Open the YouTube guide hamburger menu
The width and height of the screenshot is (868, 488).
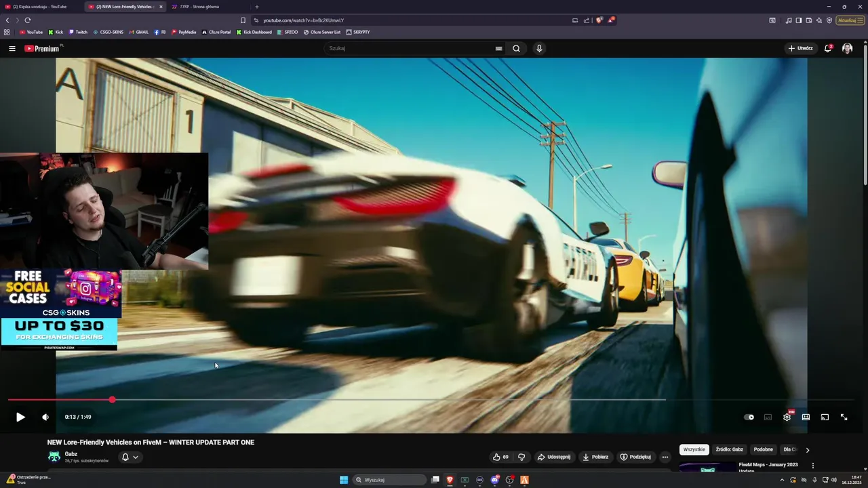click(x=12, y=48)
